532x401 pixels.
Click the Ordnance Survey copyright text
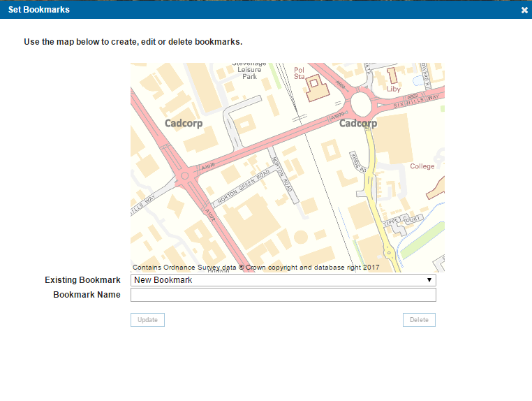(x=256, y=268)
